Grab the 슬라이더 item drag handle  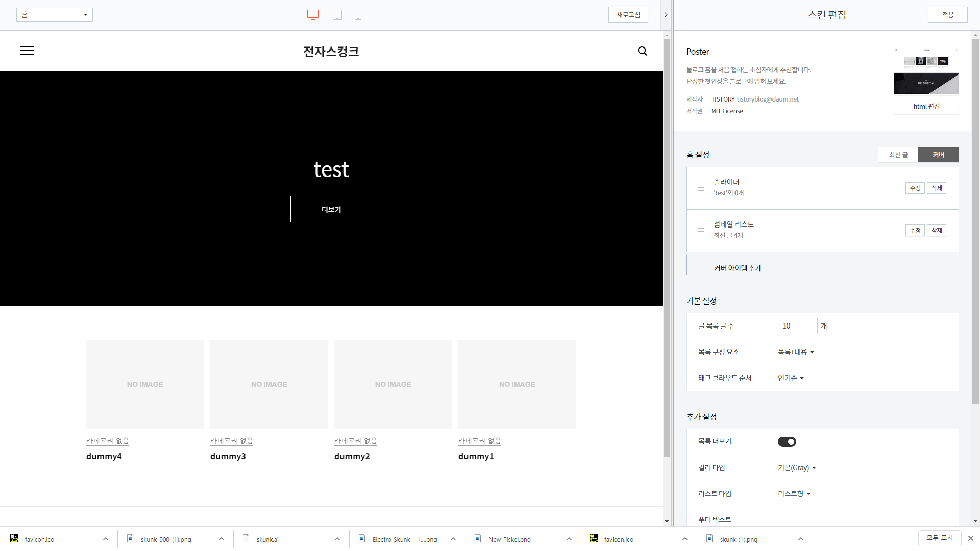(x=701, y=188)
